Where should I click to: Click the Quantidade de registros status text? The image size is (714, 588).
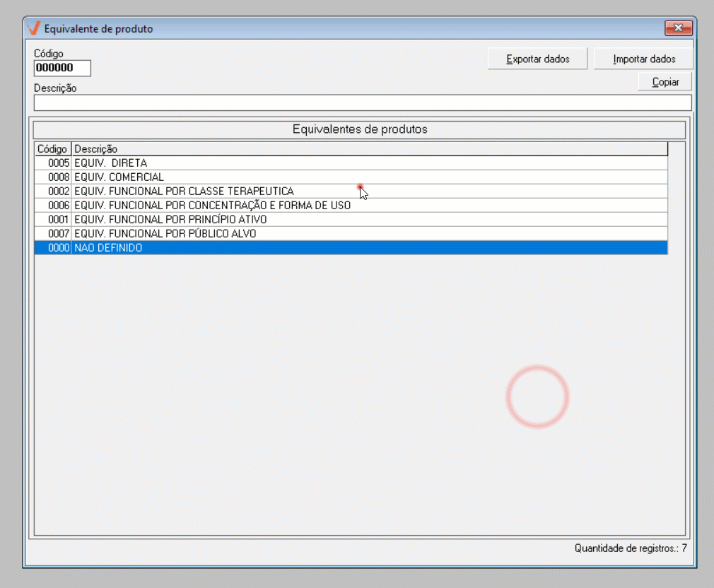tap(630, 548)
